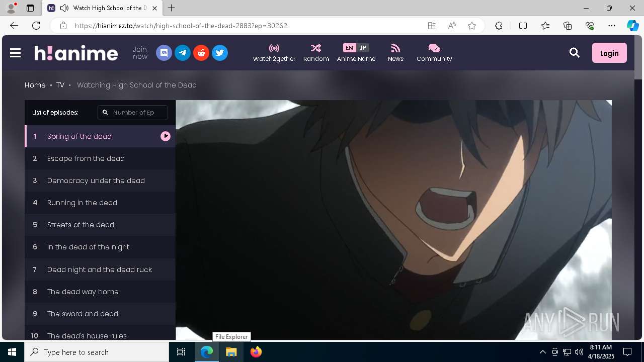Image resolution: width=644 pixels, height=362 pixels.
Task: Click the browser Back arrow
Action: 14,26
